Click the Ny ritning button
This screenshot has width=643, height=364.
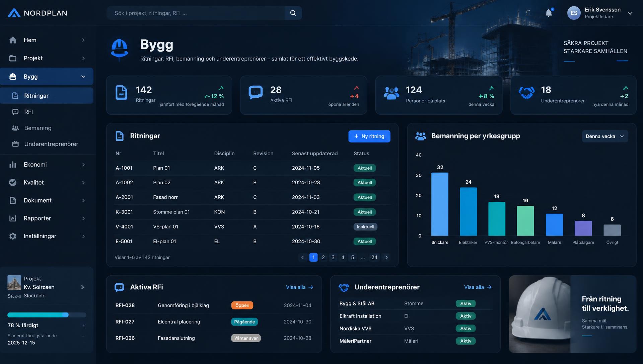click(369, 136)
